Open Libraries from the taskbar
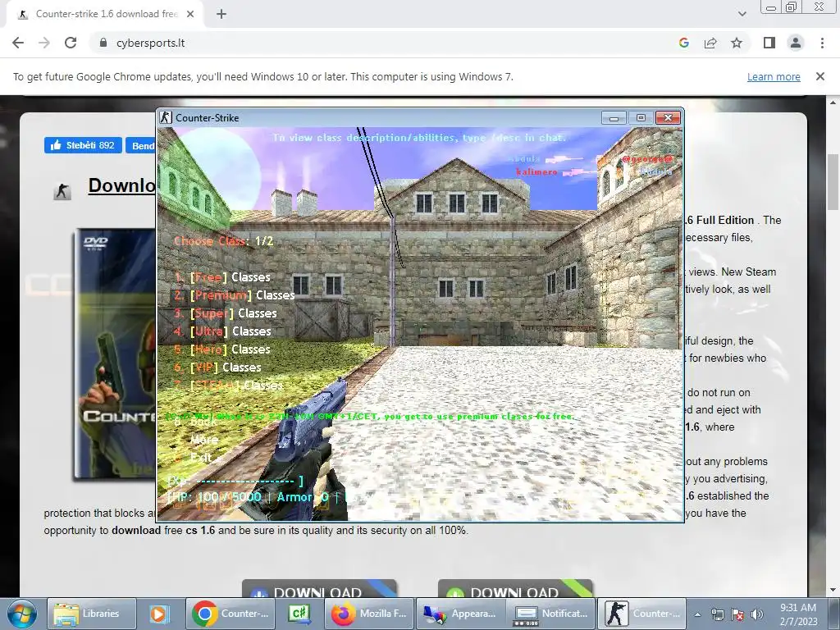 pos(92,614)
